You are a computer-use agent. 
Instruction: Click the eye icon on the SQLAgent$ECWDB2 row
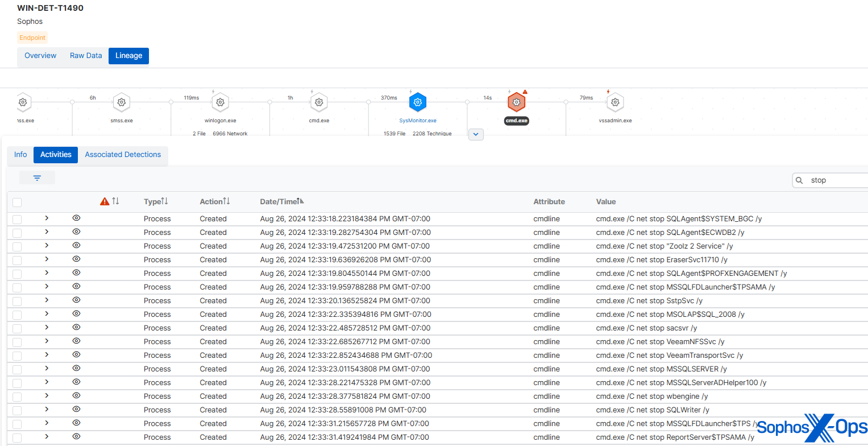(76, 232)
